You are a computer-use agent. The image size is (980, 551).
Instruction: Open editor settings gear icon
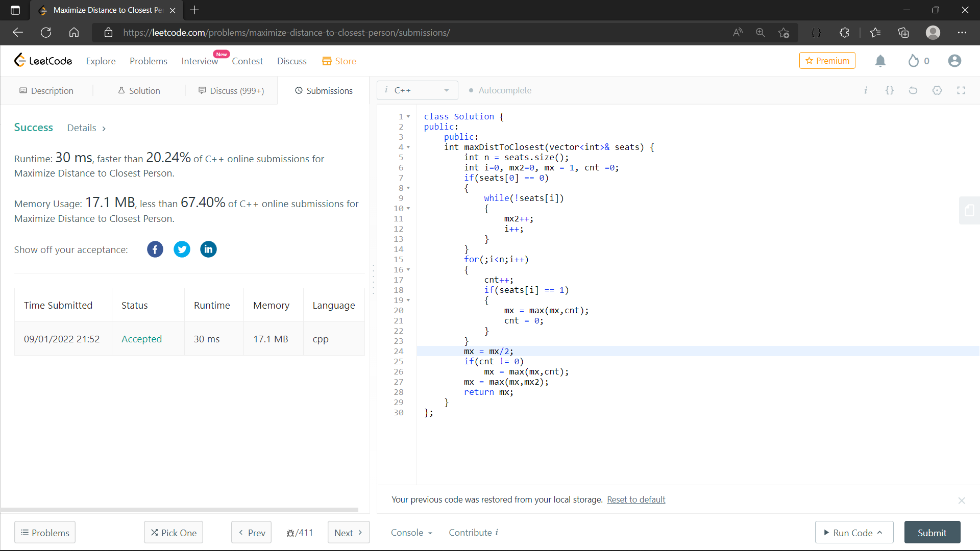[937, 90]
